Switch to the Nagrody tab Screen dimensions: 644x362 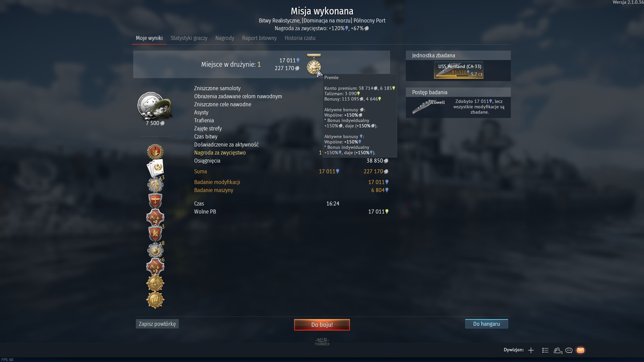(225, 38)
